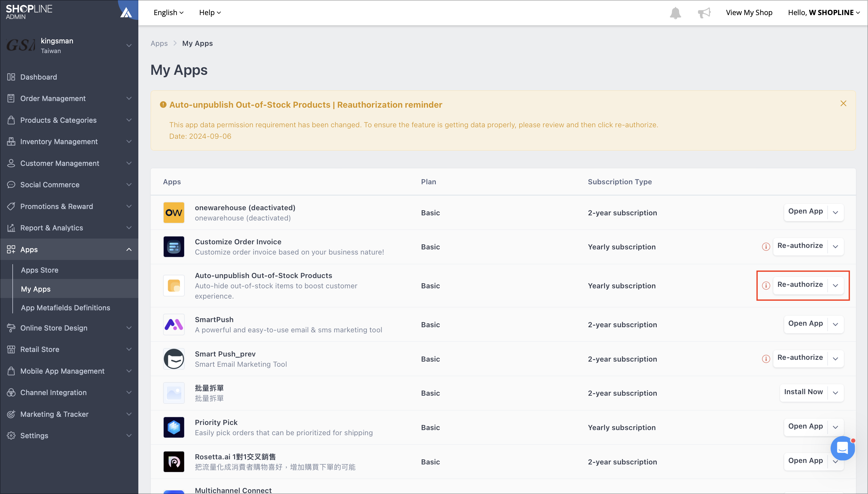Click the Shopline Admin logo
868x494 pixels.
[29, 12]
